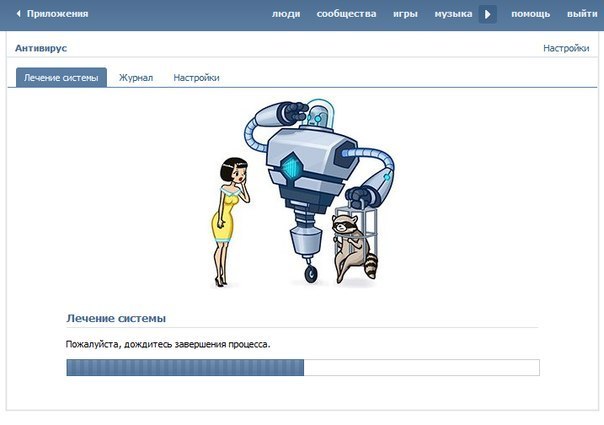The height and width of the screenshot is (425, 604).
Task: Open the Приложения link in header
Action: [57, 14]
